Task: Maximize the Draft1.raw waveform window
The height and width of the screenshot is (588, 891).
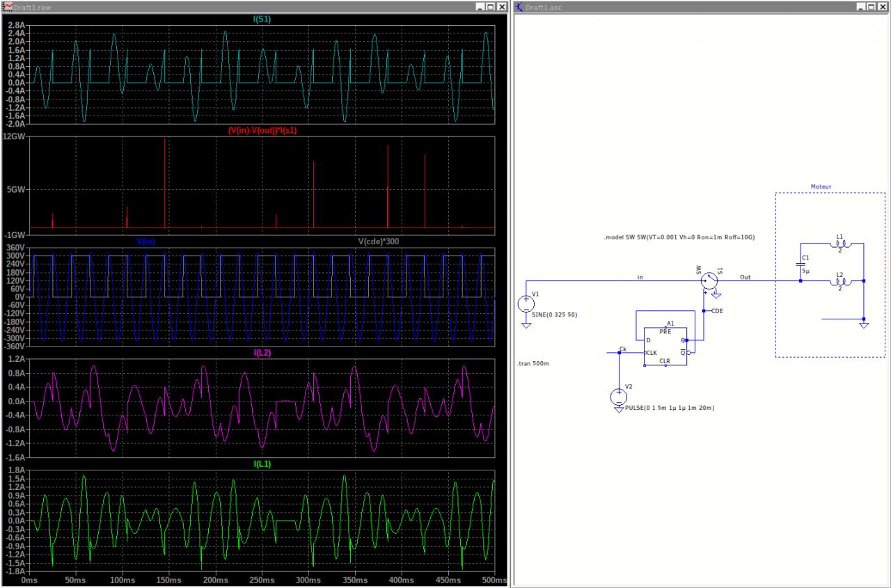Action: pyautogui.click(x=491, y=6)
